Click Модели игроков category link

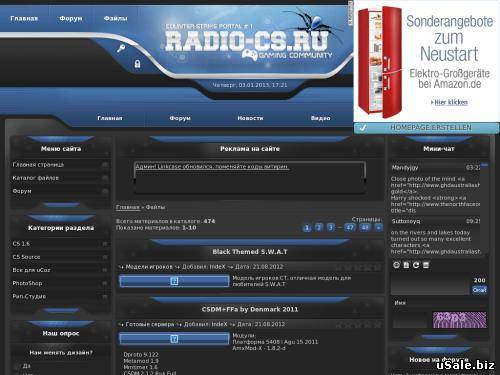149,267
